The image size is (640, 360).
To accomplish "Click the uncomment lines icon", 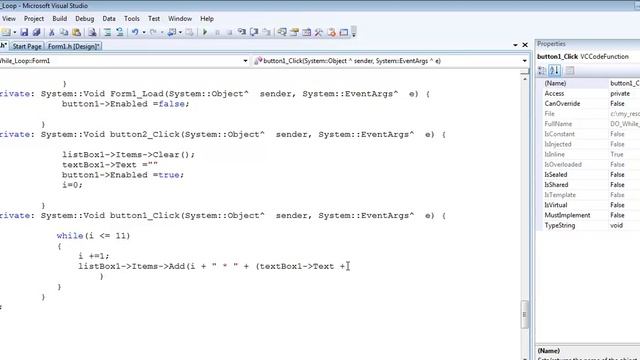I will 120,32.
